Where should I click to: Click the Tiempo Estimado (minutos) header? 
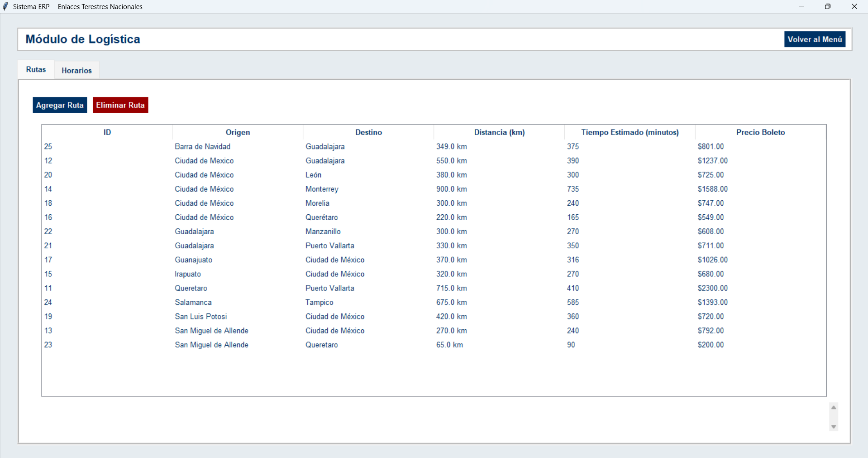point(630,132)
